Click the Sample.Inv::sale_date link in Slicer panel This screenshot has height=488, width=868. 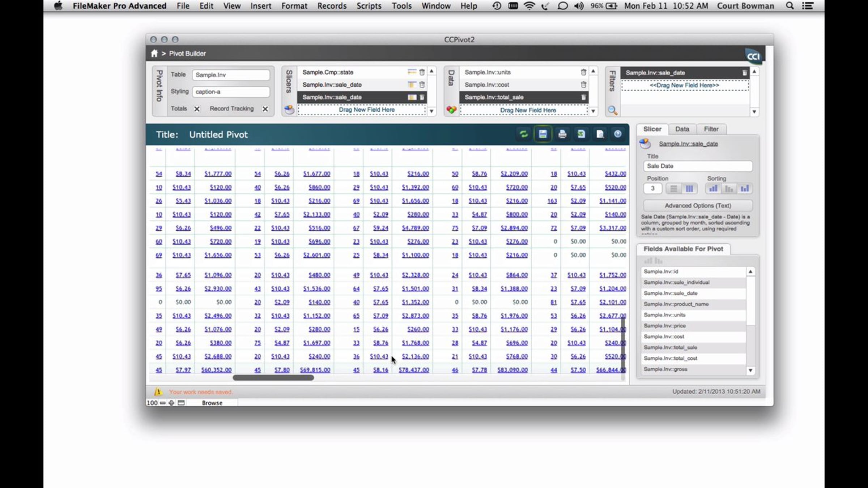(x=688, y=144)
